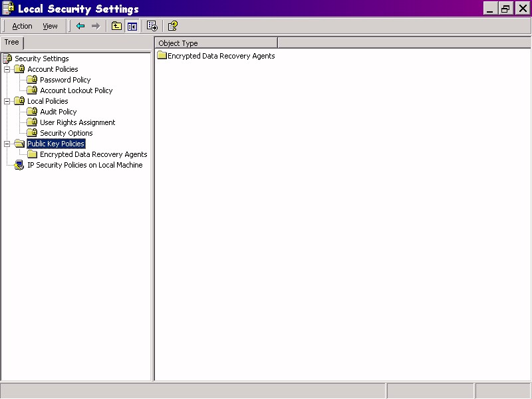Click the Account Lockout Policy folder icon

click(32, 90)
